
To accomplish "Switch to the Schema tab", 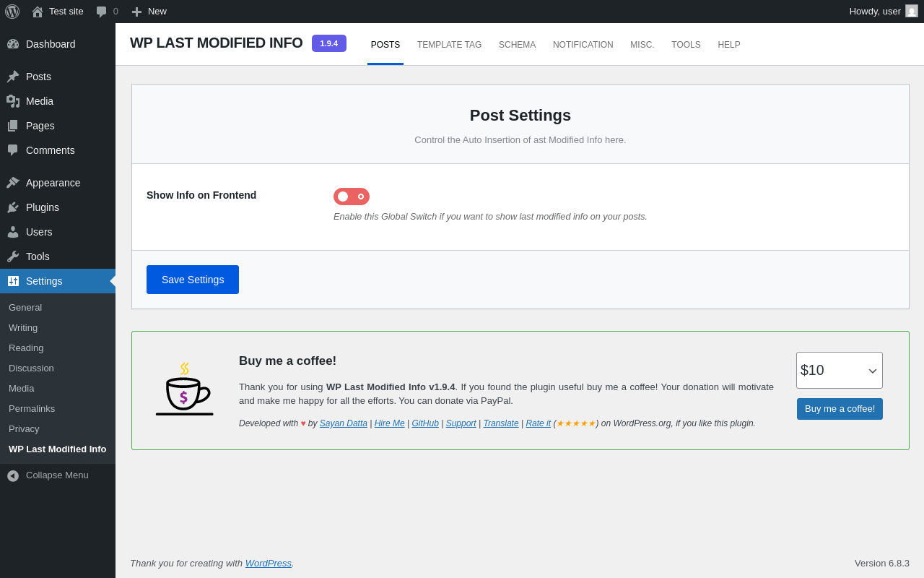I will click(x=517, y=45).
